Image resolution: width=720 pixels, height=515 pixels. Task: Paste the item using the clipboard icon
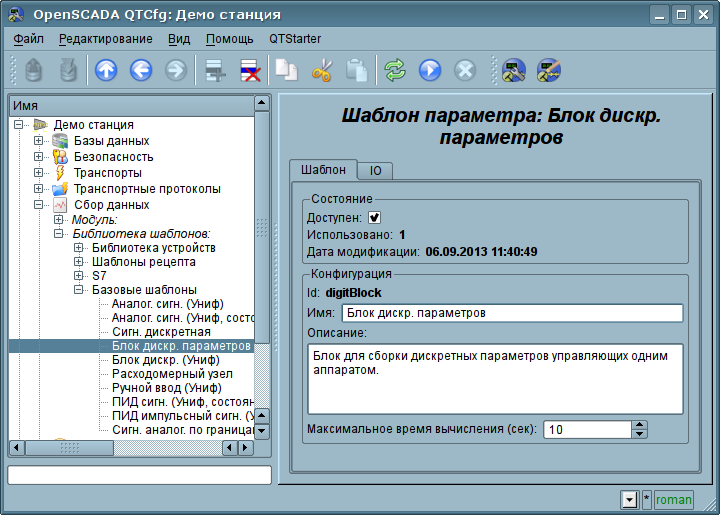pyautogui.click(x=357, y=70)
